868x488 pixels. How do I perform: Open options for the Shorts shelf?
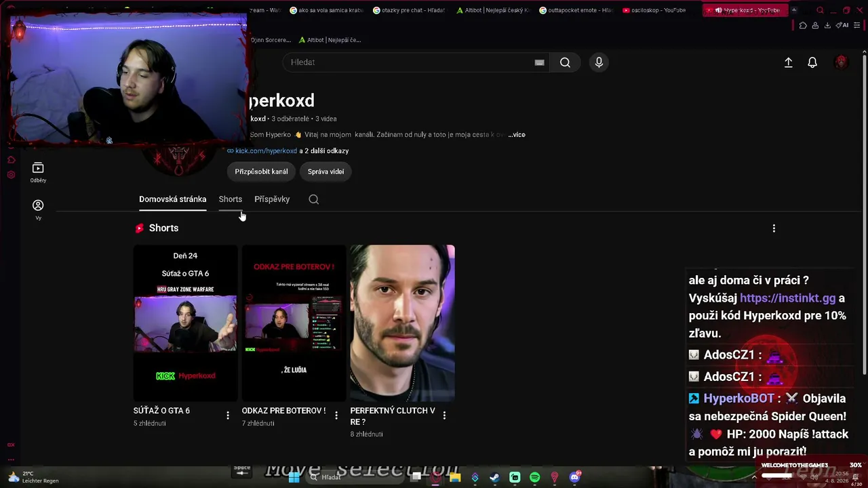pyautogui.click(x=774, y=228)
